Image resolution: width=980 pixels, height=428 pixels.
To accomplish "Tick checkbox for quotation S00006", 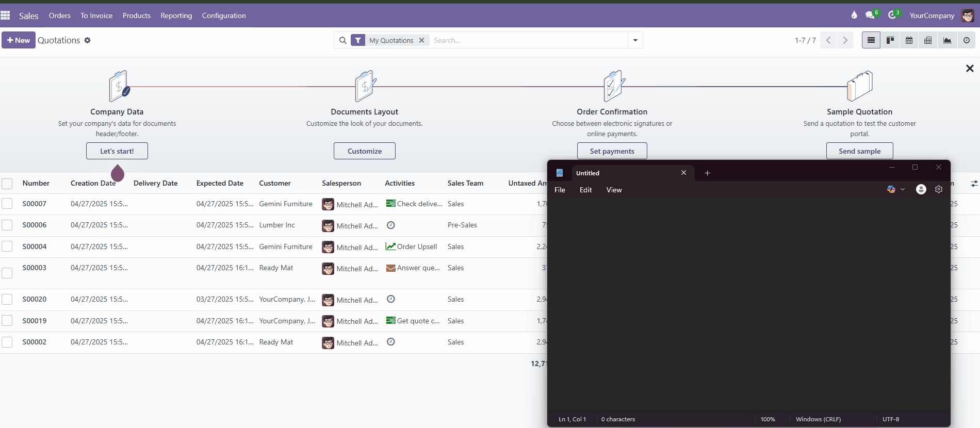I will [x=7, y=225].
